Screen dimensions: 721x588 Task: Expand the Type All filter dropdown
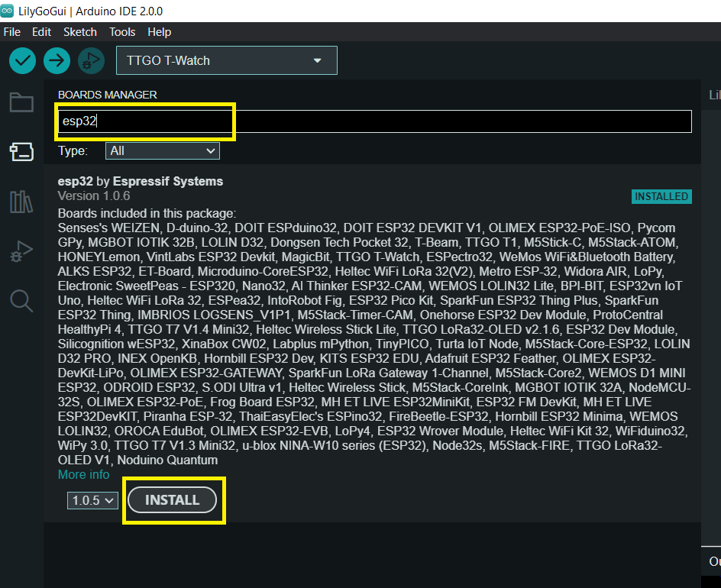coord(163,150)
